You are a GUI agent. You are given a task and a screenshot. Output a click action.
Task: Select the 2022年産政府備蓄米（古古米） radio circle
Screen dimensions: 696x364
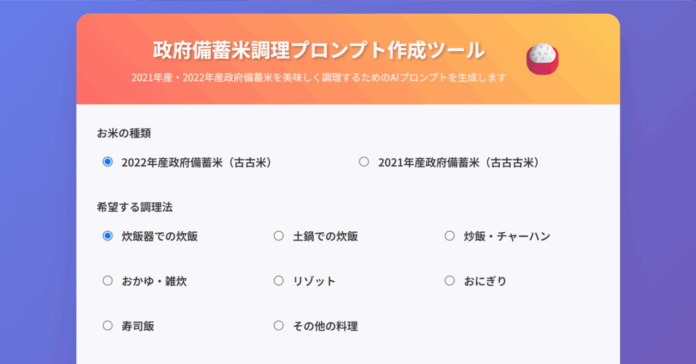(107, 162)
